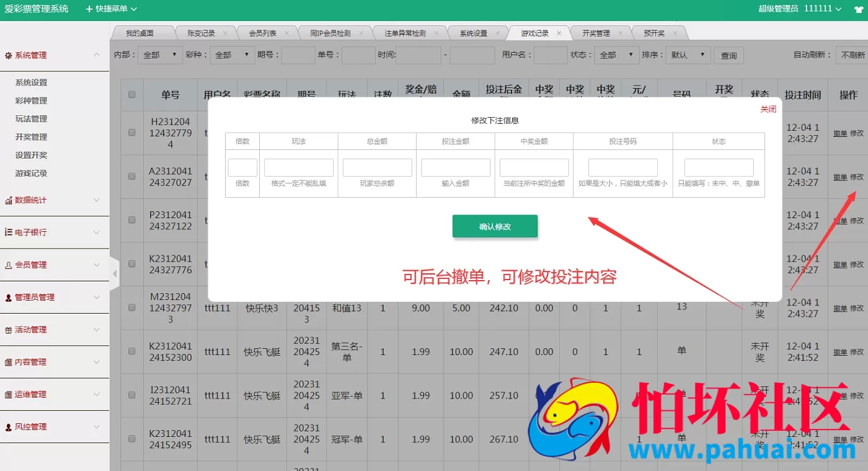Click the user icon beside 管理员管理

click(x=9, y=297)
